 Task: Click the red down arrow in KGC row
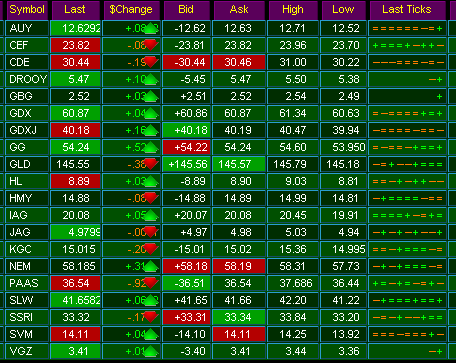[151, 249]
